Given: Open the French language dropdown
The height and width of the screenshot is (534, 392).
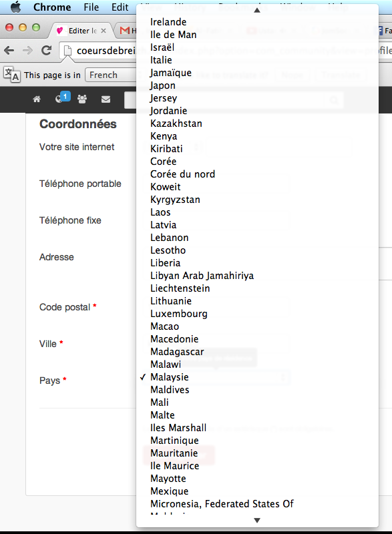Looking at the screenshot, I should 111,75.
